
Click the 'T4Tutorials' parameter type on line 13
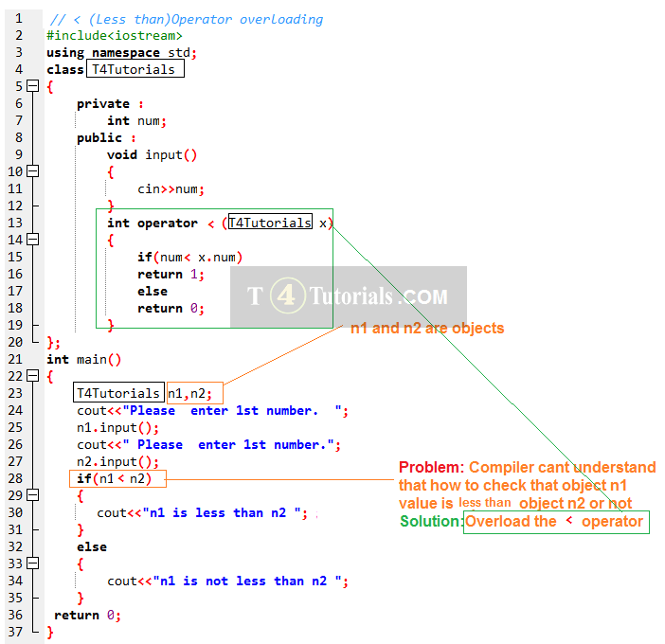(271, 222)
